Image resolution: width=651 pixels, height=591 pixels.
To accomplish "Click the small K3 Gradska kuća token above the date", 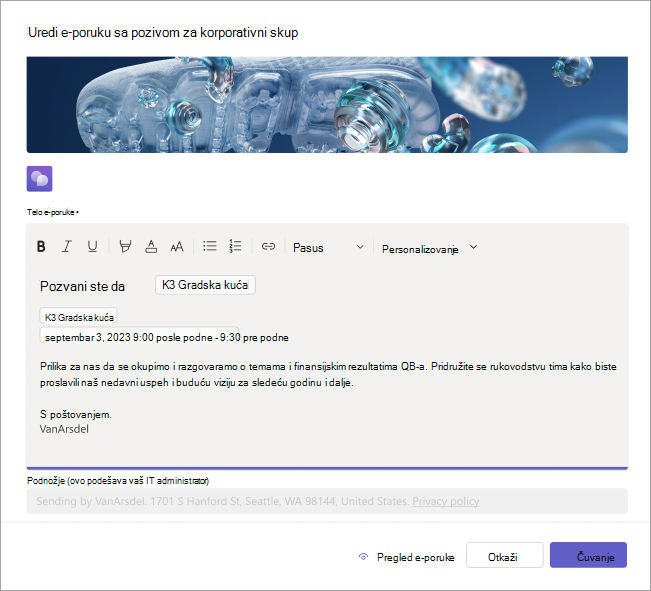I will (79, 317).
